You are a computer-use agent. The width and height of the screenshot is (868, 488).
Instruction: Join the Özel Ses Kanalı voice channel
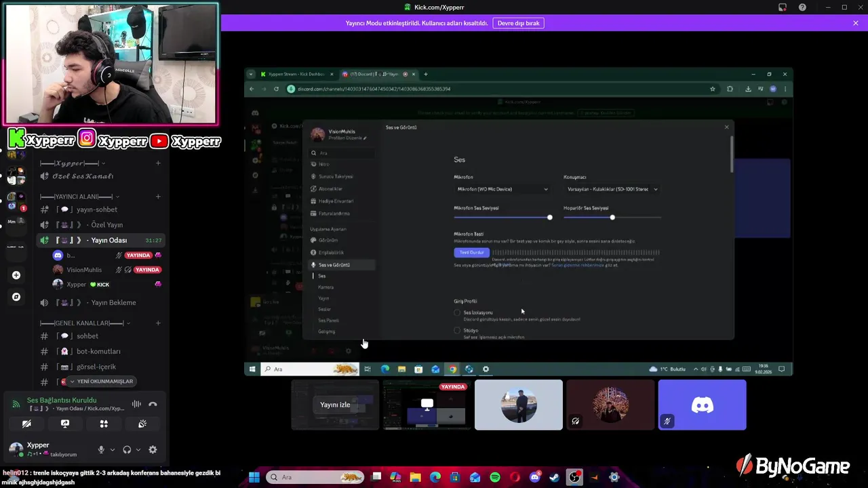pos(102,176)
